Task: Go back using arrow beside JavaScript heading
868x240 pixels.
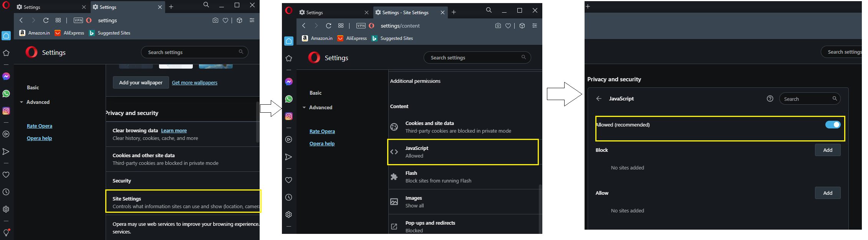Action: tap(598, 99)
